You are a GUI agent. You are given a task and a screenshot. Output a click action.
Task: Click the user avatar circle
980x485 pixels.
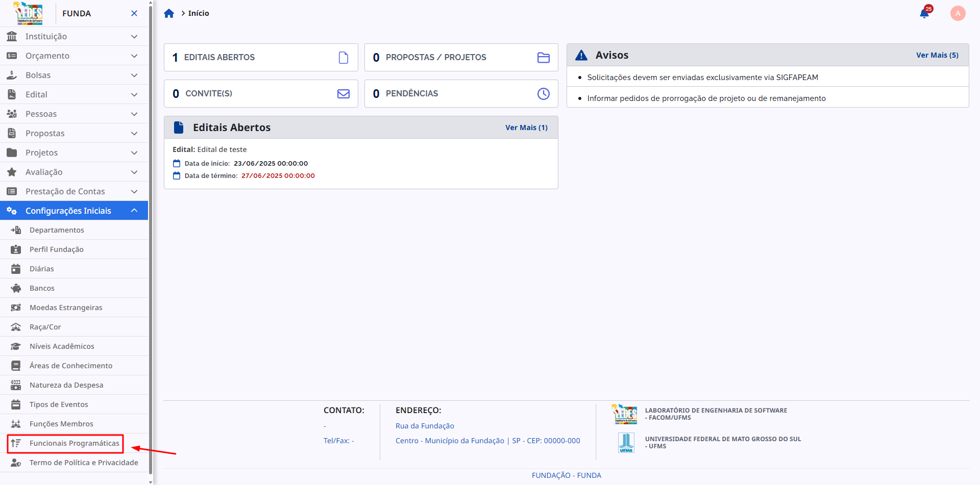958,13
